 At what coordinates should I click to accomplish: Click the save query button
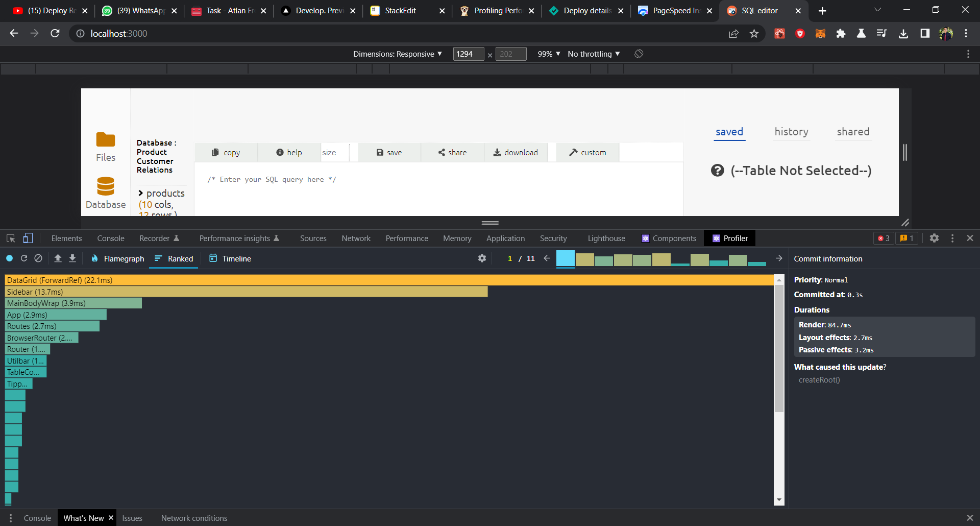tap(389, 152)
